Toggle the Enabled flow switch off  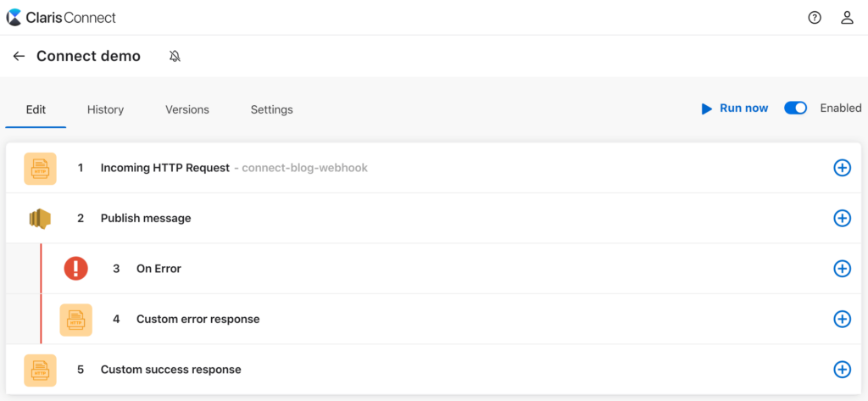(x=795, y=109)
